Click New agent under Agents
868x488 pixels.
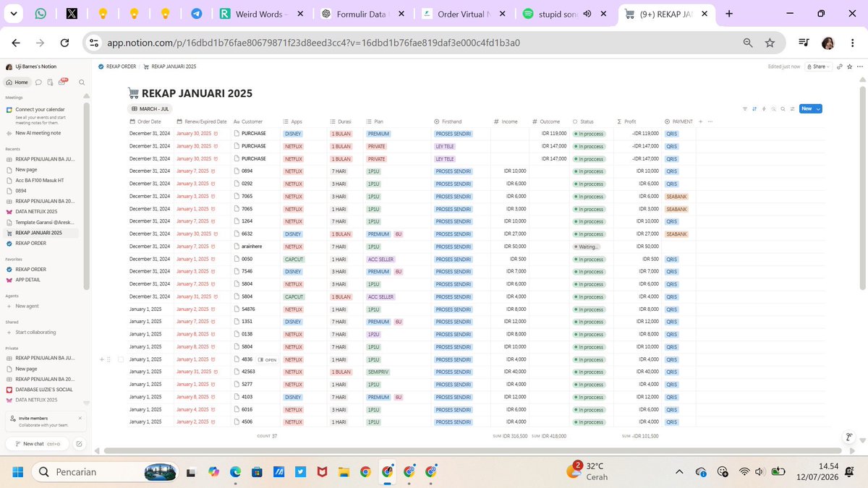pos(27,306)
